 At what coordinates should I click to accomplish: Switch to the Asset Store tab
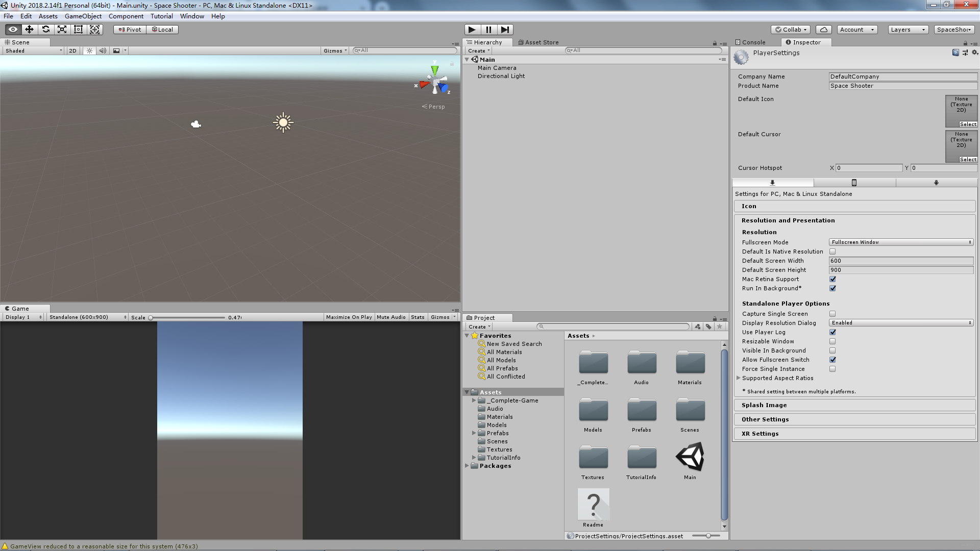click(538, 42)
